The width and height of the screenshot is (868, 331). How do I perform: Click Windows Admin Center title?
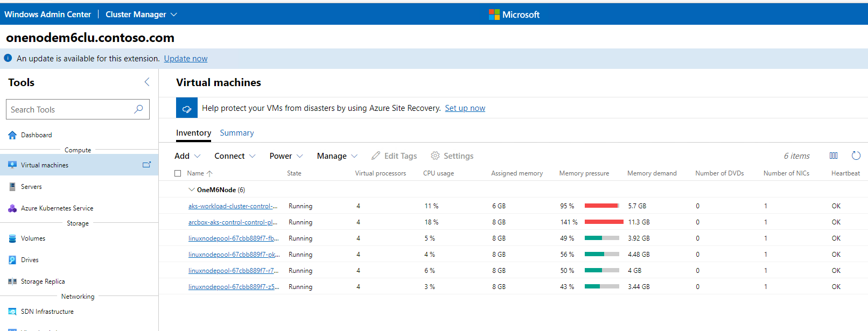(x=48, y=15)
